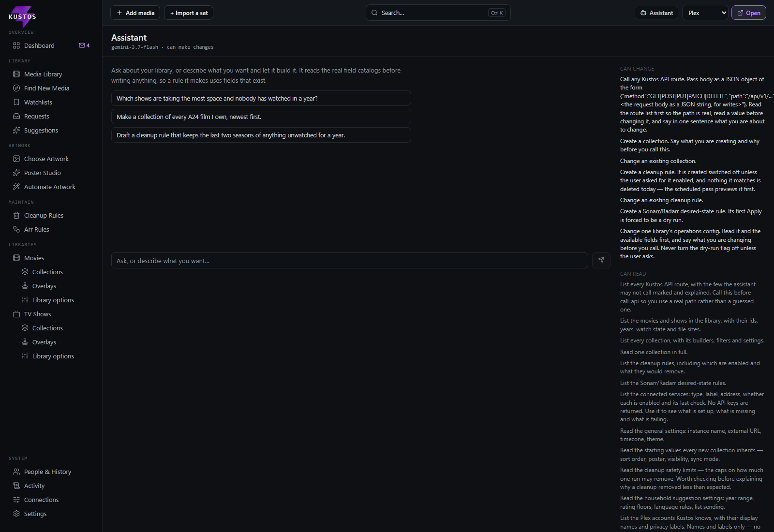Click the Movies Library options sliders icon
774x532 pixels.
point(25,300)
